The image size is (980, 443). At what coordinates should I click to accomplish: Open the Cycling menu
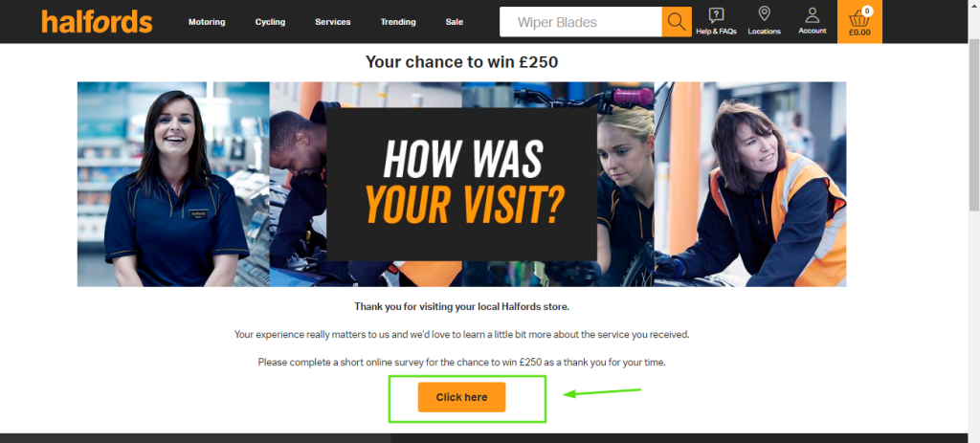point(270,22)
